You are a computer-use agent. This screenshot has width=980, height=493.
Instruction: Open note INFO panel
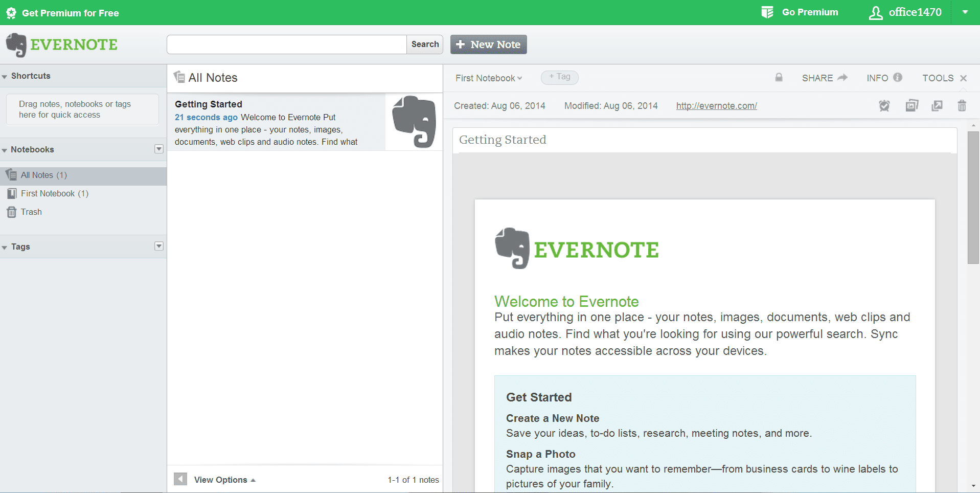(x=884, y=78)
